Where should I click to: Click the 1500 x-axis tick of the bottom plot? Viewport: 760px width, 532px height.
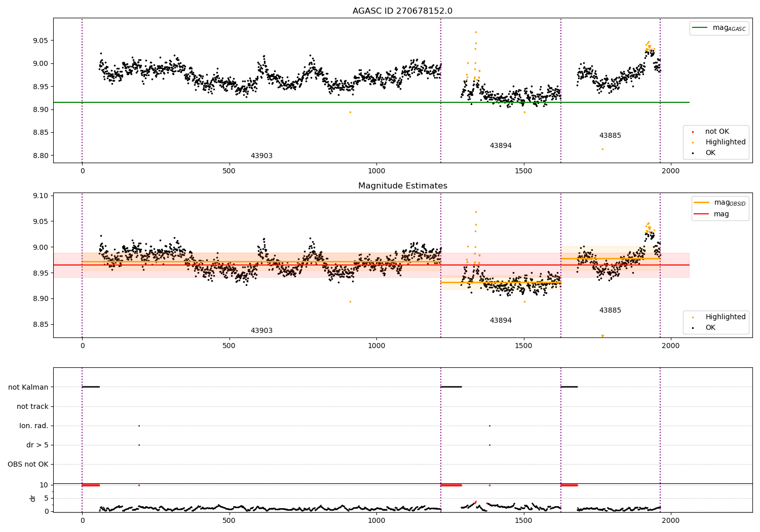click(523, 520)
